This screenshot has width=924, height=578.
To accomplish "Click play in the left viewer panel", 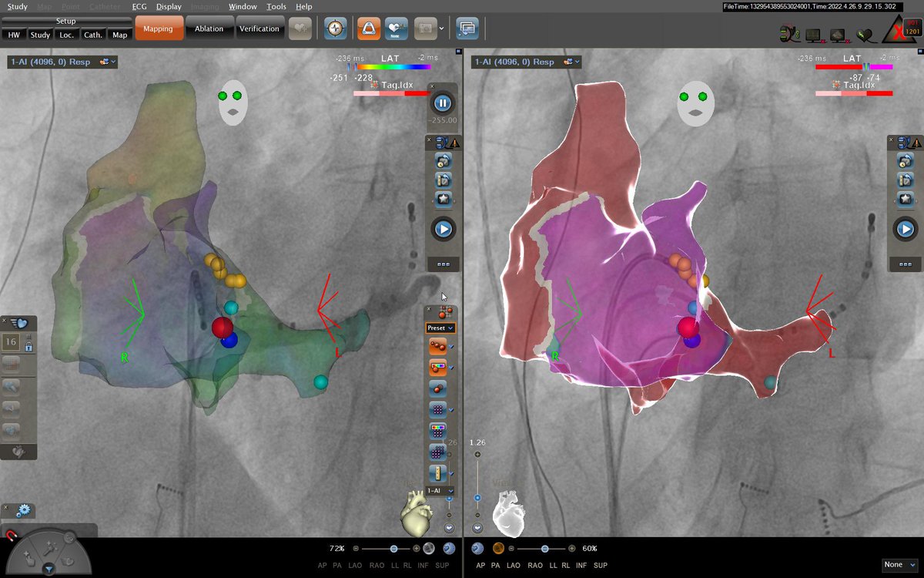I will tap(443, 229).
